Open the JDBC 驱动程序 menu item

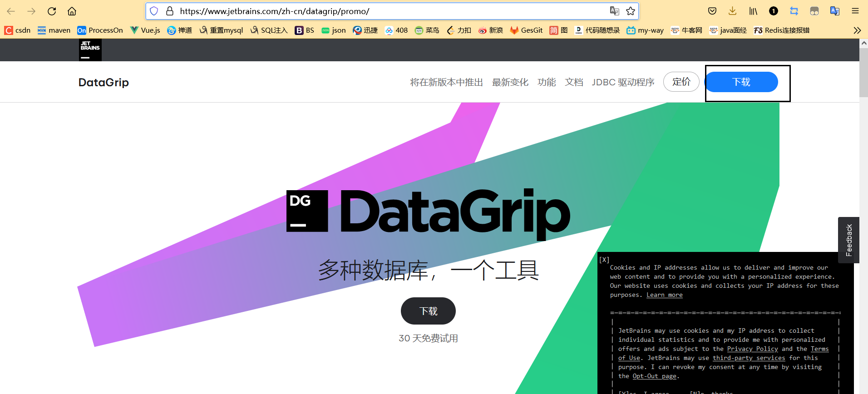pos(623,82)
